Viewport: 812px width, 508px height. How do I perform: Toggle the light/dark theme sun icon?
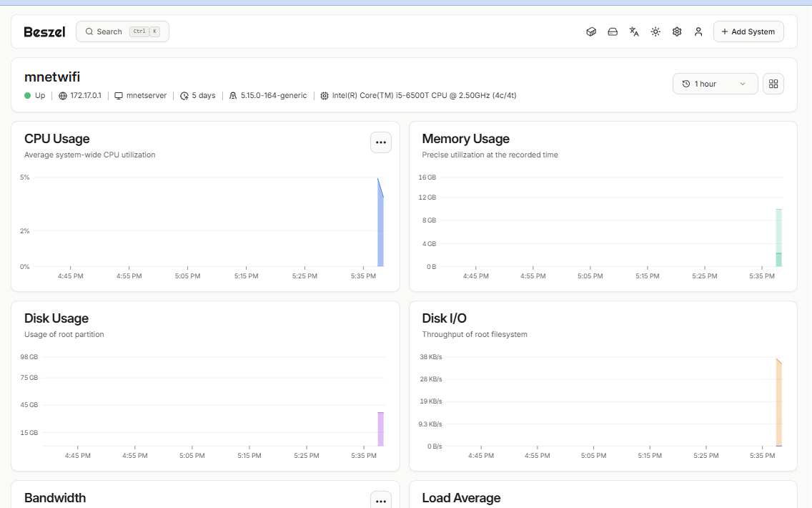(655, 31)
